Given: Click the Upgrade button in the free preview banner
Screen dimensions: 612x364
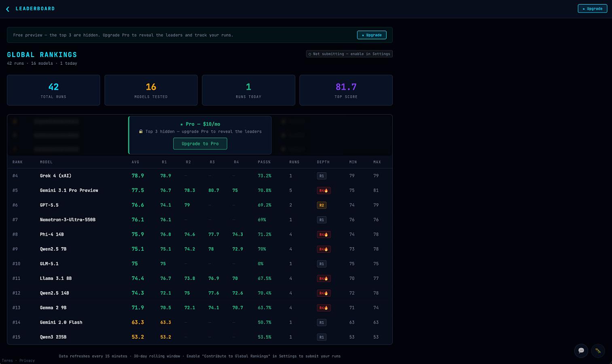Looking at the screenshot, I should click(371, 35).
